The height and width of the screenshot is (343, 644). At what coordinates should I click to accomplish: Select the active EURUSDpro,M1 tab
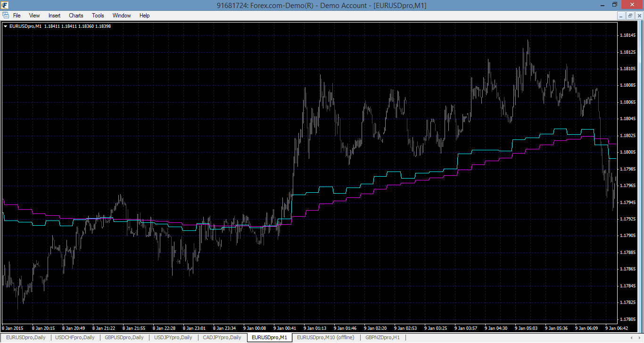coord(269,337)
